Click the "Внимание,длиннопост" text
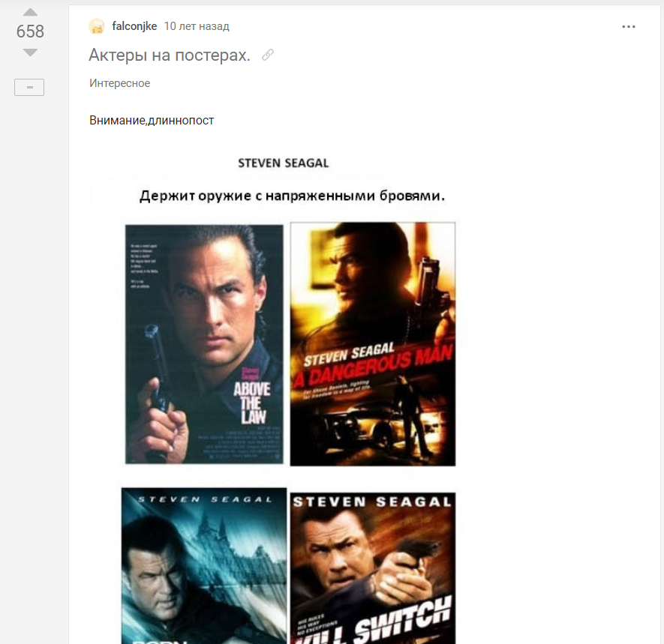Viewport: 664px width, 644px height. [x=151, y=121]
